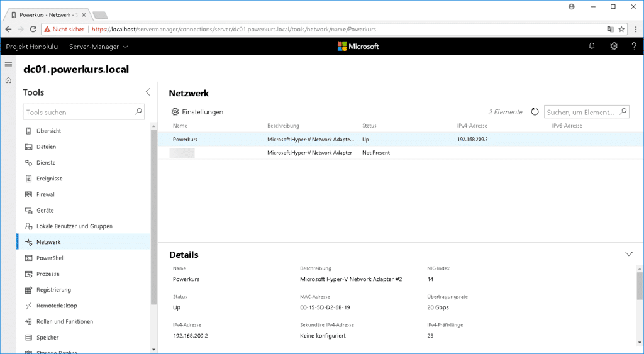Open the Dienste gears icon
644x354 pixels.
(28, 163)
